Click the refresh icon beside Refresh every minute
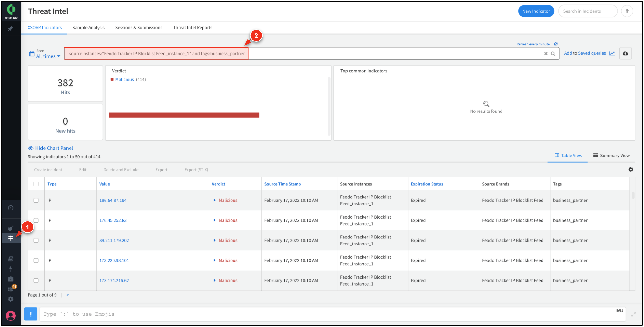Screen dimensions: 644x327 [x=556, y=44]
